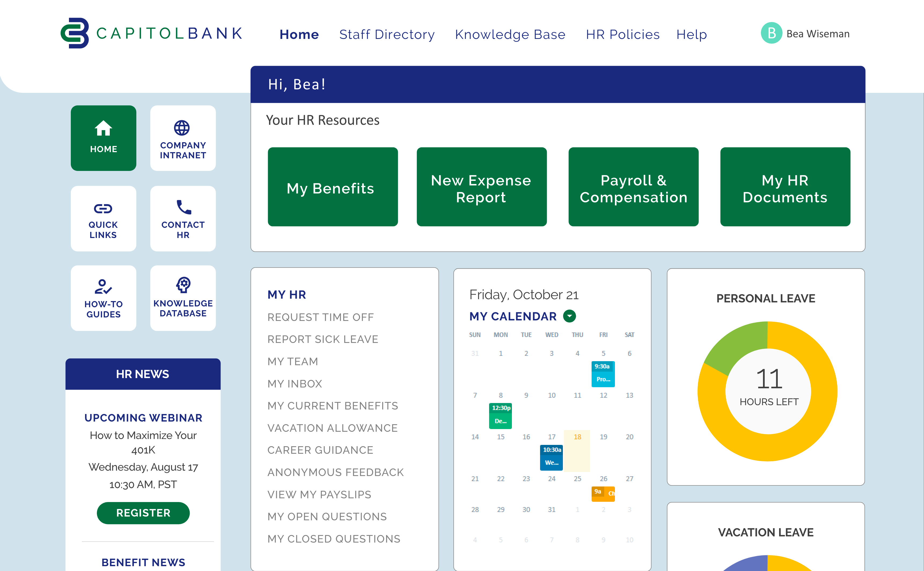
Task: Click the Request Time Off link
Action: pyautogui.click(x=320, y=317)
